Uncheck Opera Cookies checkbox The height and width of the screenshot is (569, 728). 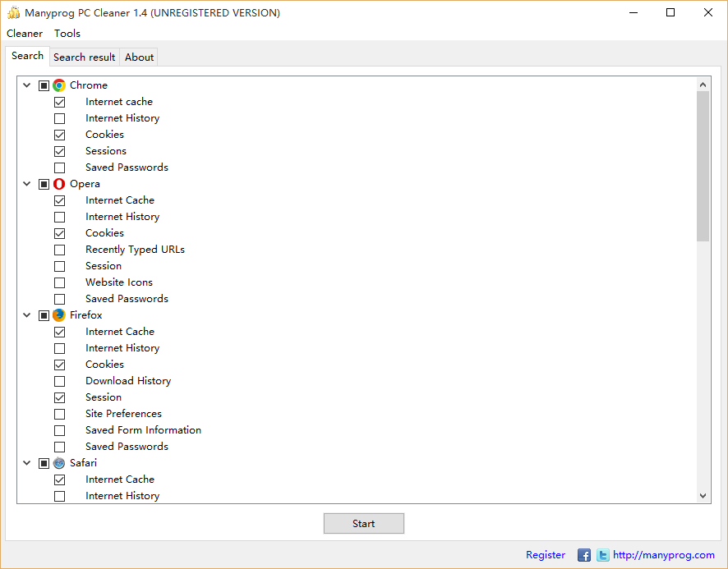[x=59, y=233]
